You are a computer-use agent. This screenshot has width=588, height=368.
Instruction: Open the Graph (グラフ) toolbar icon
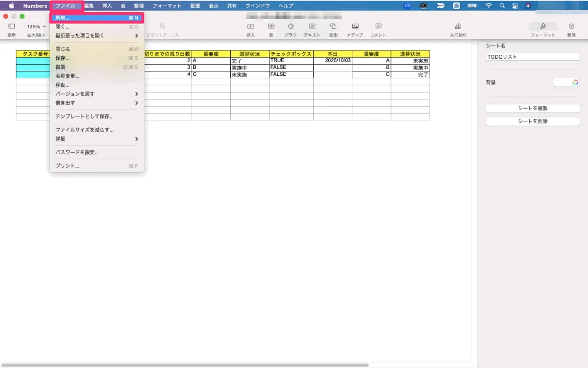tap(291, 27)
